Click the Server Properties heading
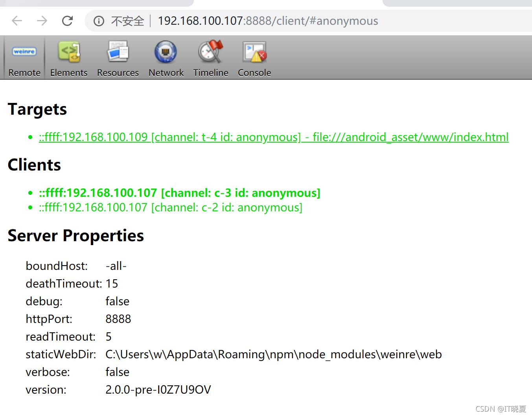The width and height of the screenshot is (532, 416). tap(76, 236)
